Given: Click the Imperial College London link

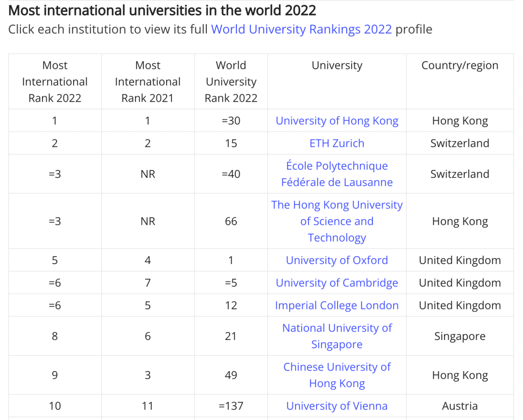Looking at the screenshot, I should [x=337, y=306].
